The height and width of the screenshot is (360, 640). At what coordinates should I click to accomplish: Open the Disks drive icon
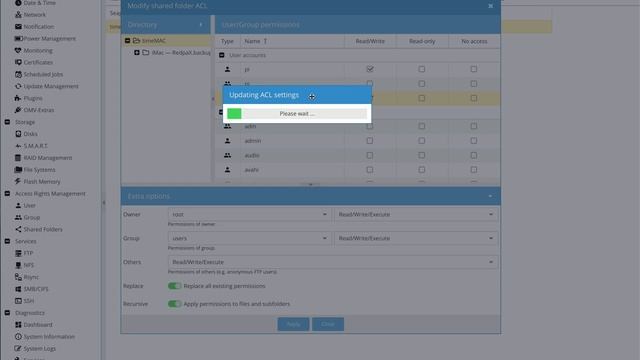(18, 134)
